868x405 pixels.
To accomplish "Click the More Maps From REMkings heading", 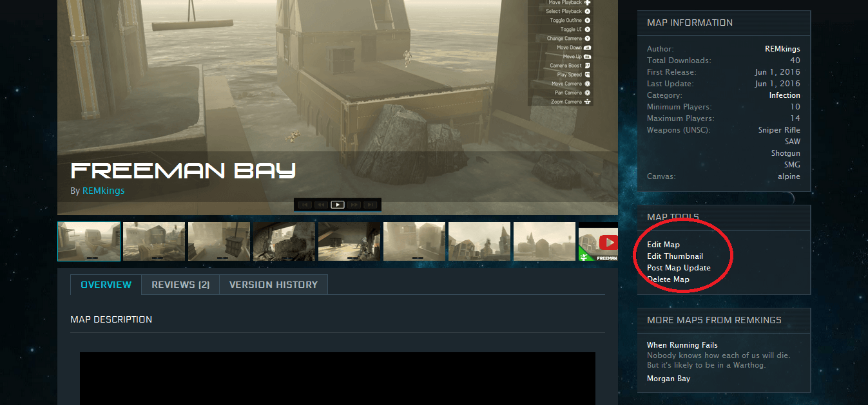I will pos(714,320).
